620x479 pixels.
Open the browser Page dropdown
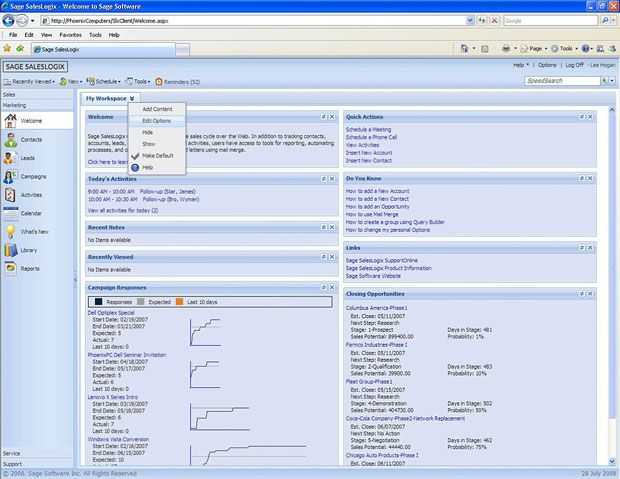534,48
